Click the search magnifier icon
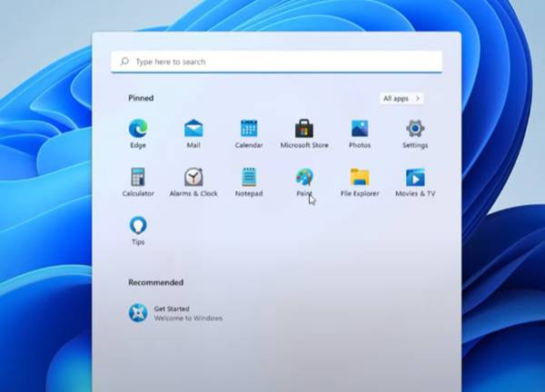This screenshot has height=392, width=545. [124, 62]
